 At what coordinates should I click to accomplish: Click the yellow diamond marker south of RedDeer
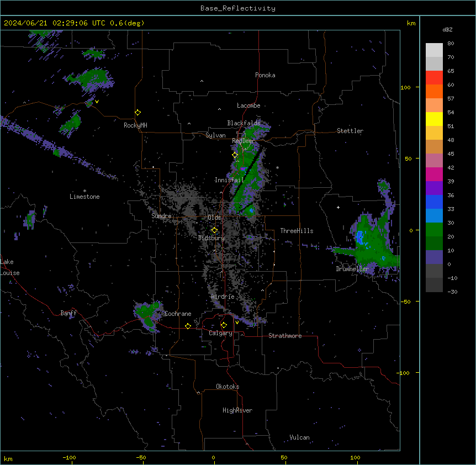(x=235, y=155)
